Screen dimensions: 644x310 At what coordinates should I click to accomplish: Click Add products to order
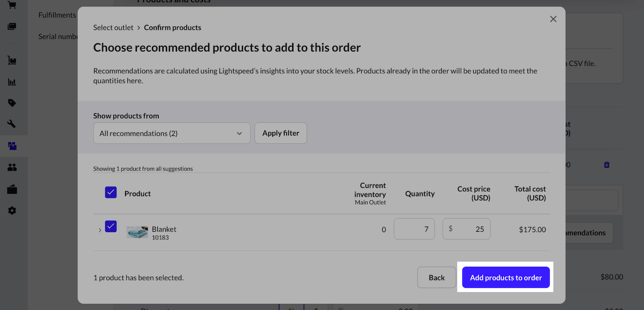[x=506, y=277]
